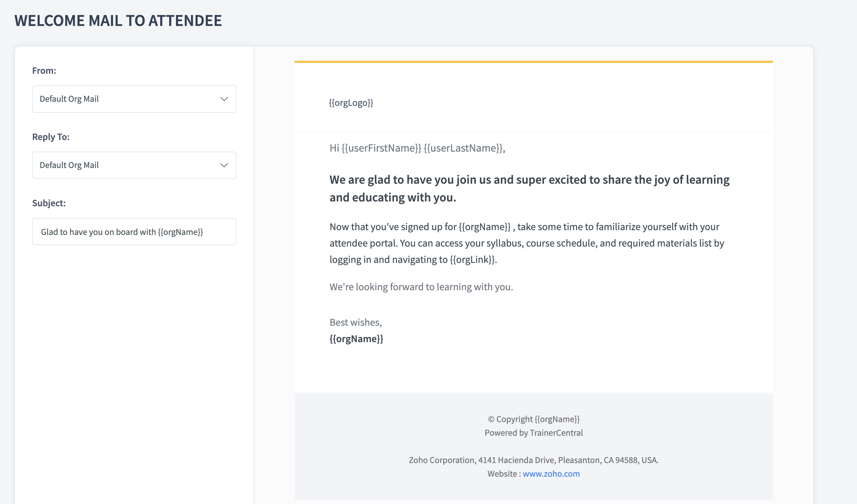This screenshot has width=857, height=504.
Task: Click the Best wishes closing line
Action: [355, 323]
